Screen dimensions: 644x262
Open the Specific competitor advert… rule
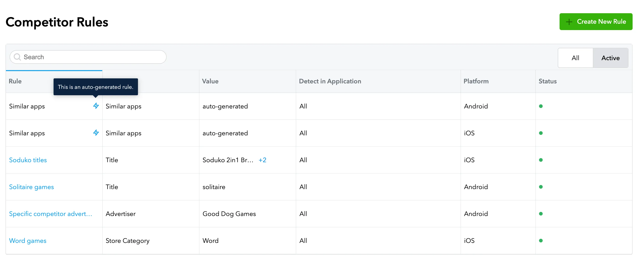click(50, 214)
